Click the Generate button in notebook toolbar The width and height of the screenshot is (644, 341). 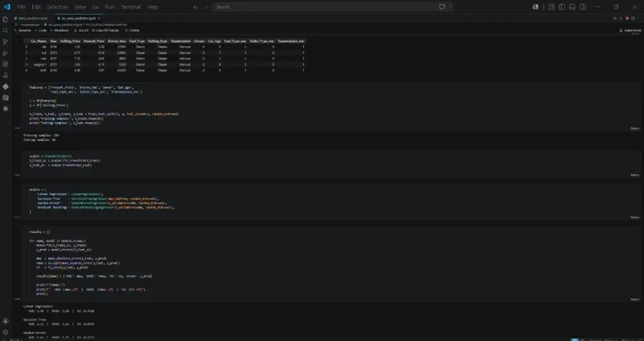[22, 30]
